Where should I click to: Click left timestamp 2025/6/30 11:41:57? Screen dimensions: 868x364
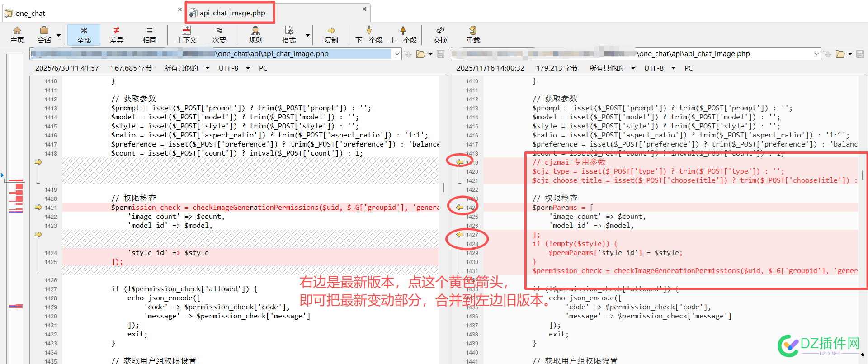67,68
